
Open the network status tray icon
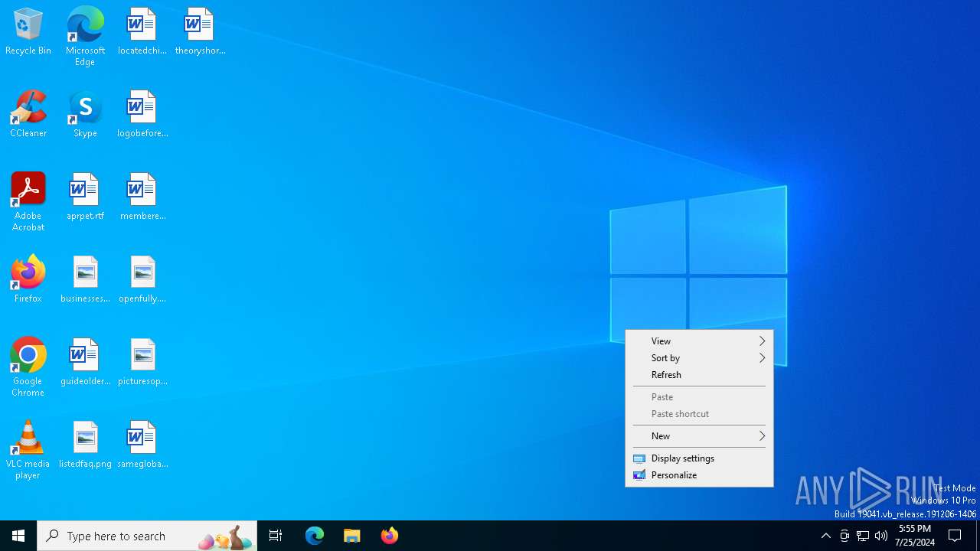click(x=863, y=536)
